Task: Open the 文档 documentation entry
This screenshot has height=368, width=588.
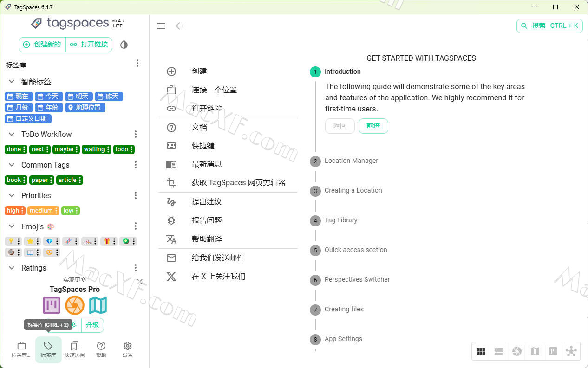Action: [228, 128]
